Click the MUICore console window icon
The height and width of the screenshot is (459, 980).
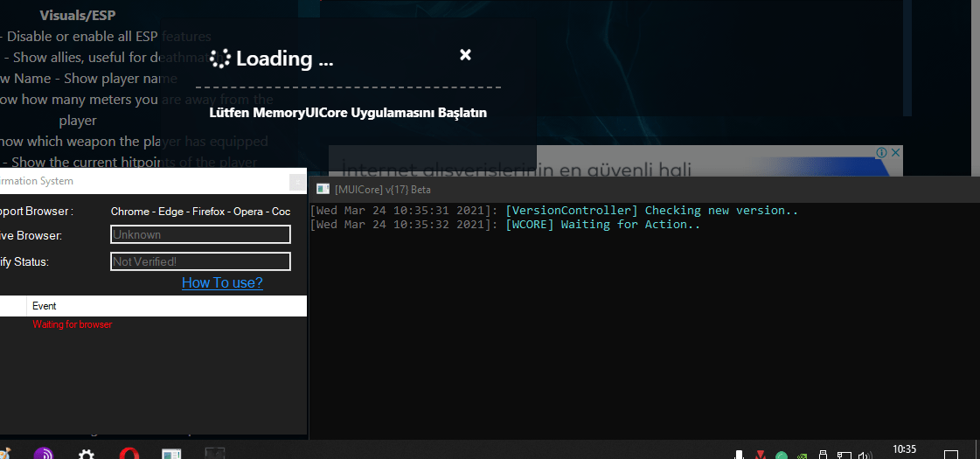(323, 189)
